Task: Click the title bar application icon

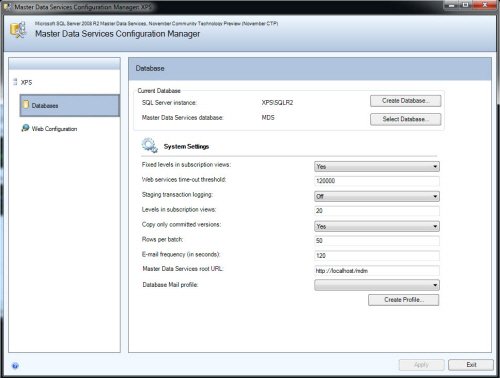Action: tap(8, 7)
